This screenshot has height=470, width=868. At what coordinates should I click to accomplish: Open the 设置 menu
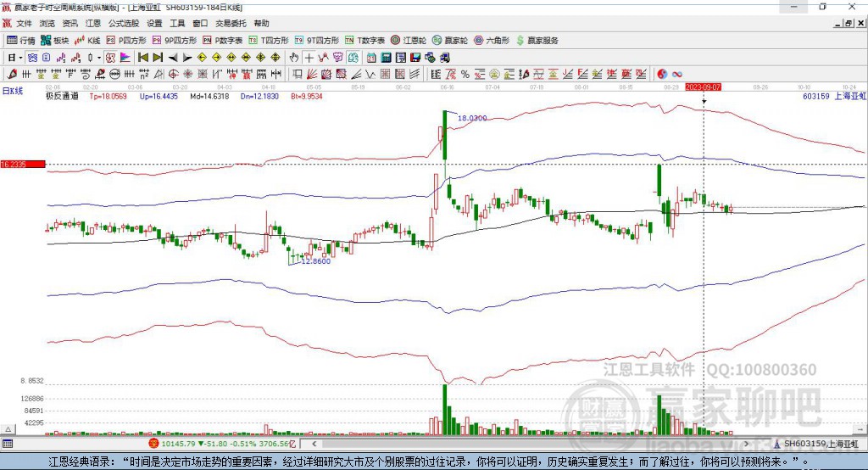click(154, 23)
